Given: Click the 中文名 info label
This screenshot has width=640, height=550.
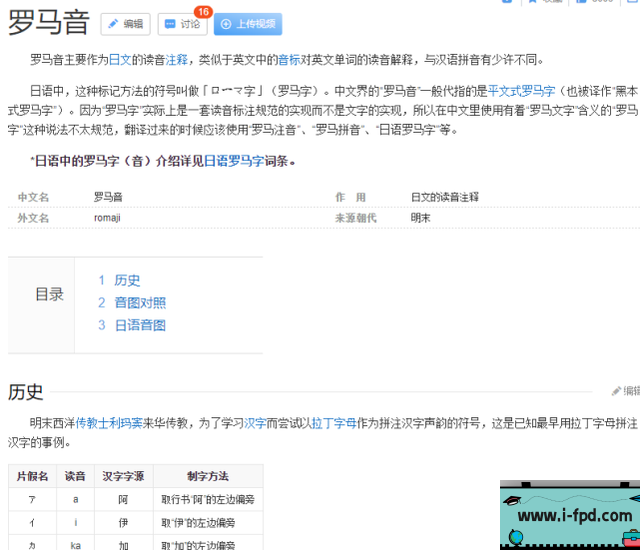Looking at the screenshot, I should [33, 197].
